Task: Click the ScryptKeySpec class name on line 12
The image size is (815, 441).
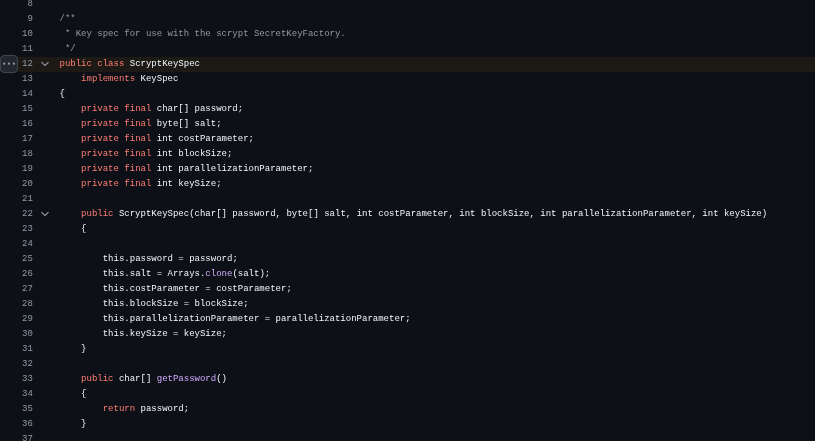Action: [x=164, y=63]
